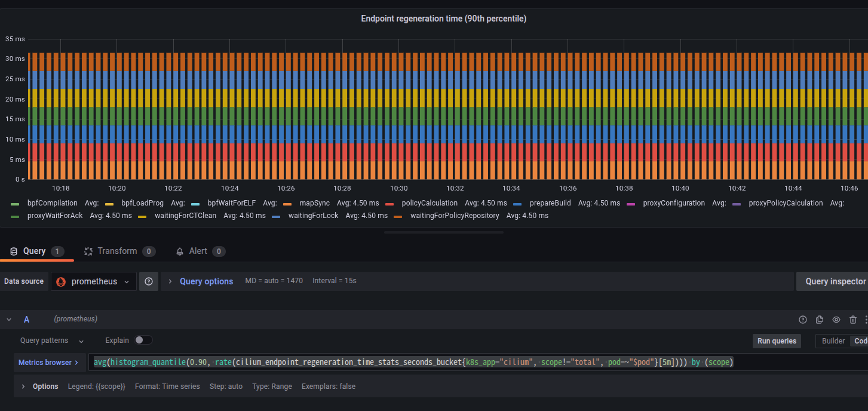Click the 'Legend: {{scope}}' option text
868x411 pixels.
pos(97,387)
